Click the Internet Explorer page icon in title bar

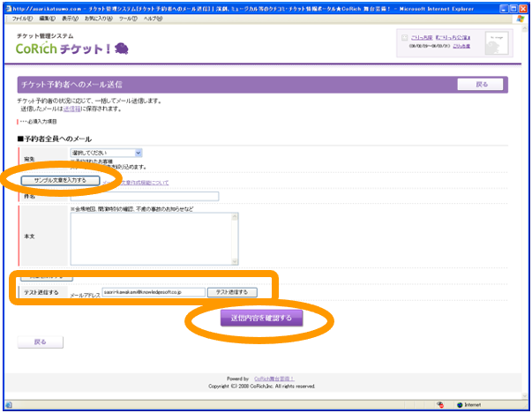[x=7, y=6]
